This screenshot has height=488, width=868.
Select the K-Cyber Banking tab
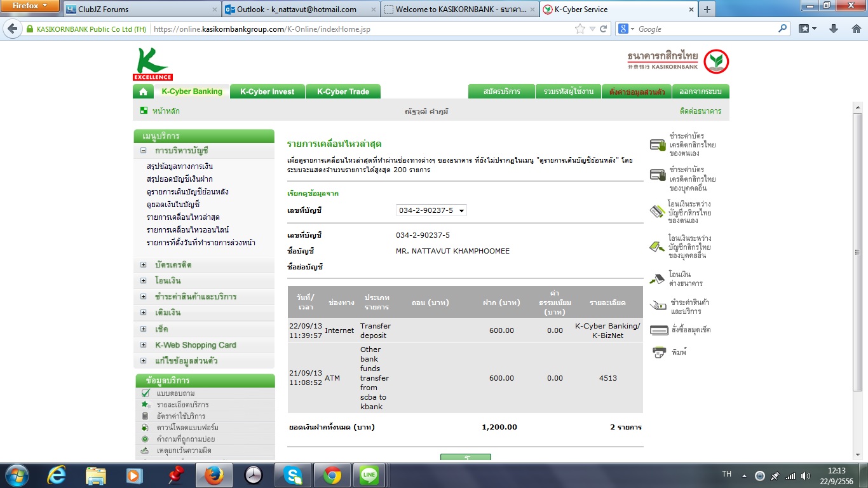[191, 91]
